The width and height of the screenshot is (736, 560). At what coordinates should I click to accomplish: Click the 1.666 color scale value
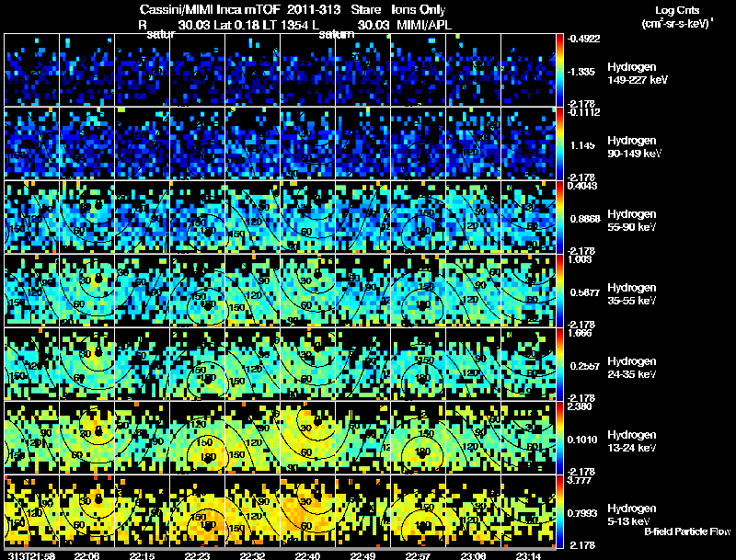coord(580,333)
